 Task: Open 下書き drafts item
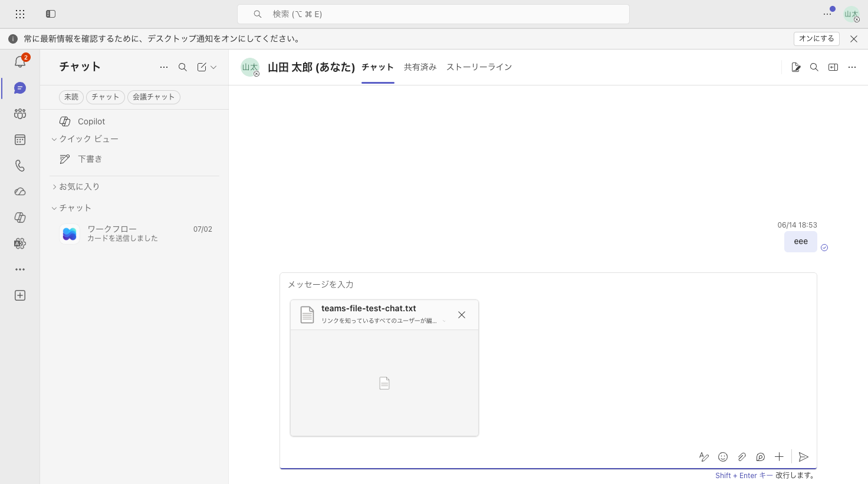coord(134,159)
